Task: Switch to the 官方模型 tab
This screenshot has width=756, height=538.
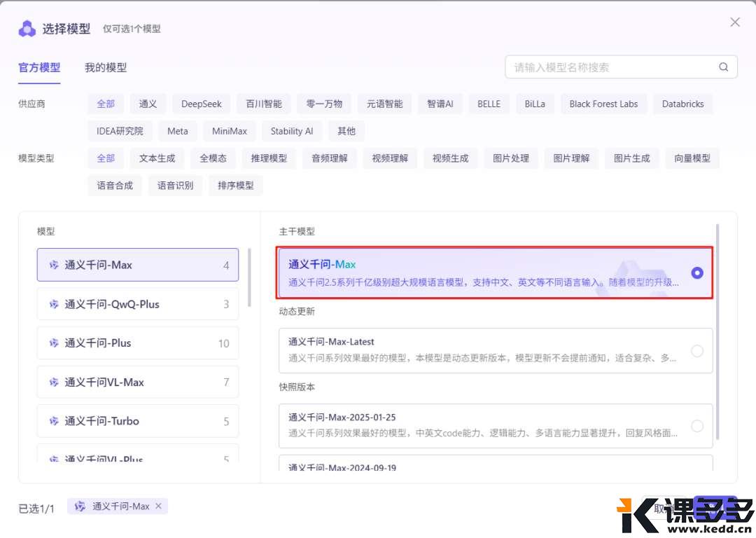Action: pos(39,67)
